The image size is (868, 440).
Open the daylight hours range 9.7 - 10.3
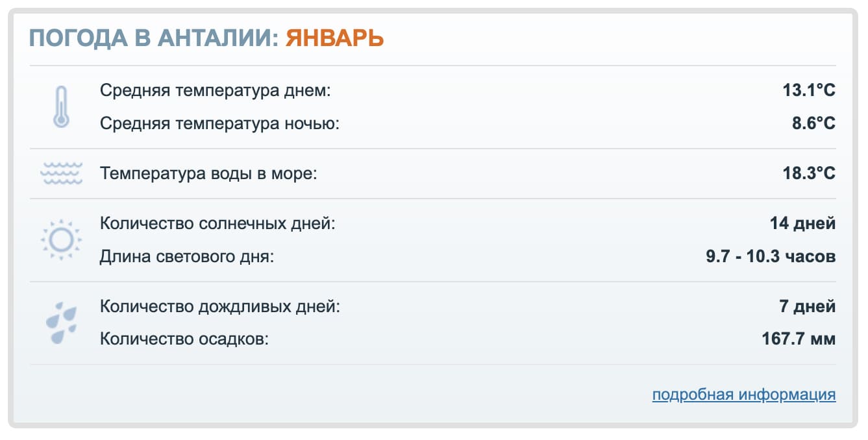tap(771, 256)
